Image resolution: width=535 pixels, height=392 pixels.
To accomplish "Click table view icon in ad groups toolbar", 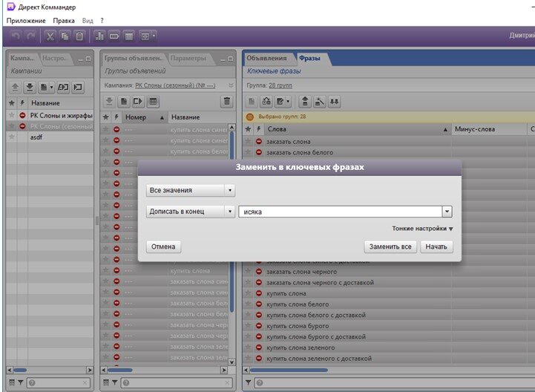I will point(153,102).
